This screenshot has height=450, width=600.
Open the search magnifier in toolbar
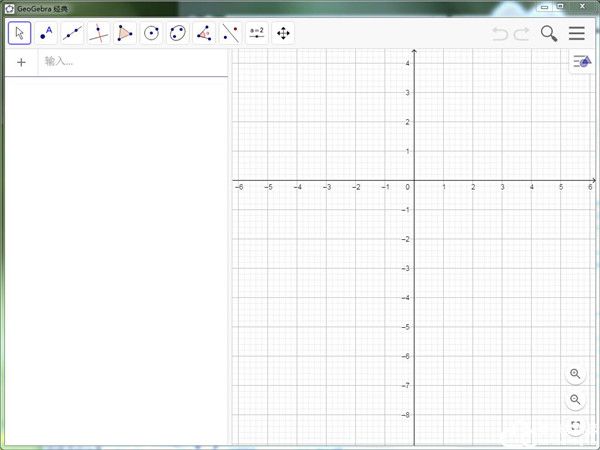549,33
